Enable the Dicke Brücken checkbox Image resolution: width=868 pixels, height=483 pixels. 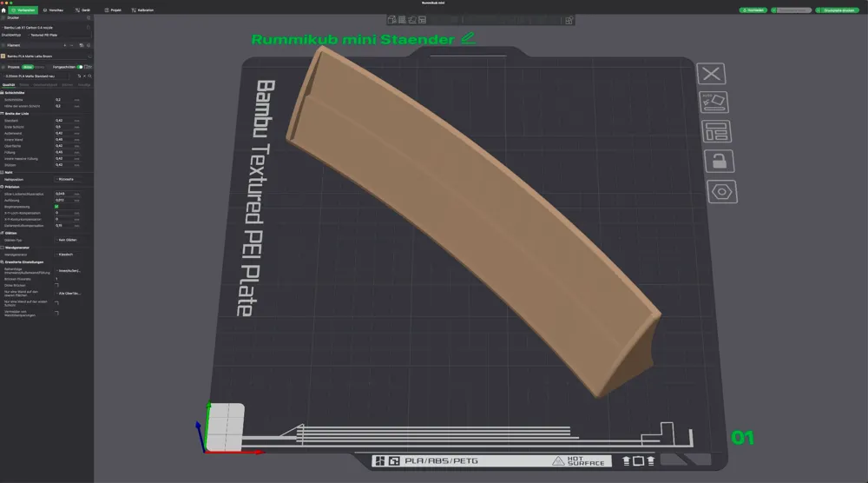[x=57, y=285]
